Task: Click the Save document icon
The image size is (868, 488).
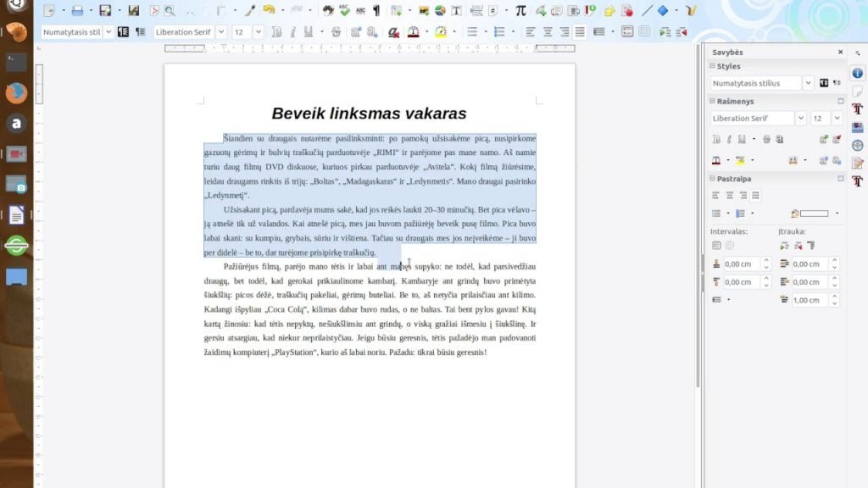Action: [105, 10]
